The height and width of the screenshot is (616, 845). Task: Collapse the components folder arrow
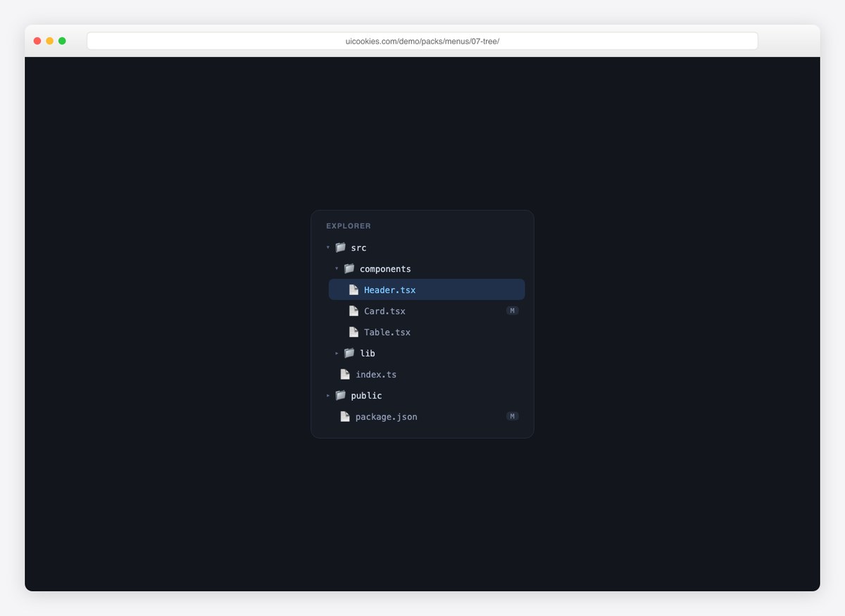point(337,268)
